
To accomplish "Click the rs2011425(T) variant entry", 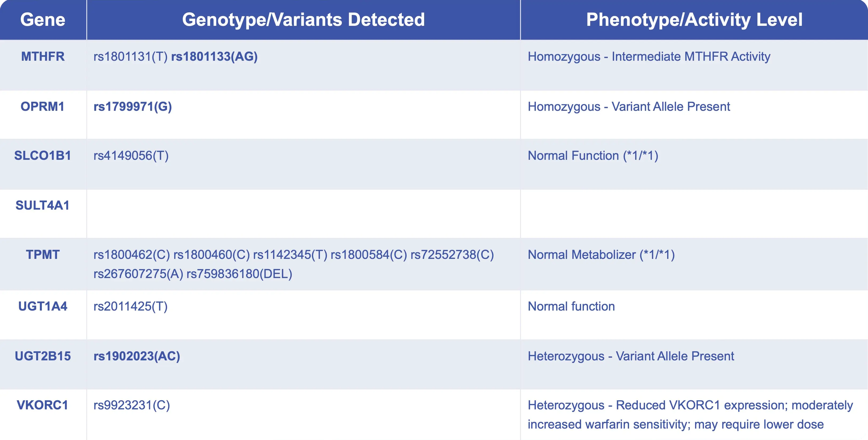I will tap(130, 306).
